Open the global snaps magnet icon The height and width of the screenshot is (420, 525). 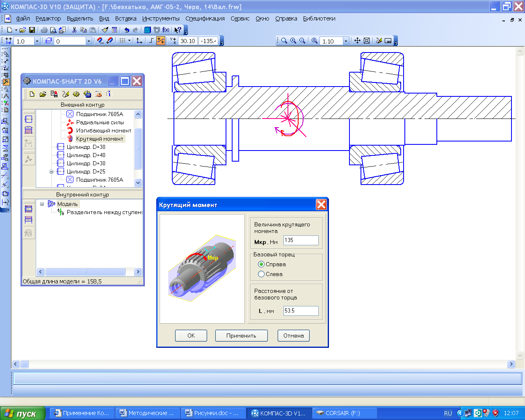click(100, 41)
